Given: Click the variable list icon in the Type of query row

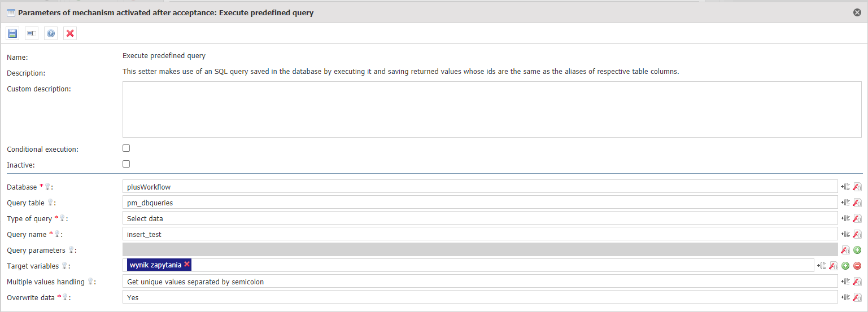Looking at the screenshot, I should coord(845,218).
